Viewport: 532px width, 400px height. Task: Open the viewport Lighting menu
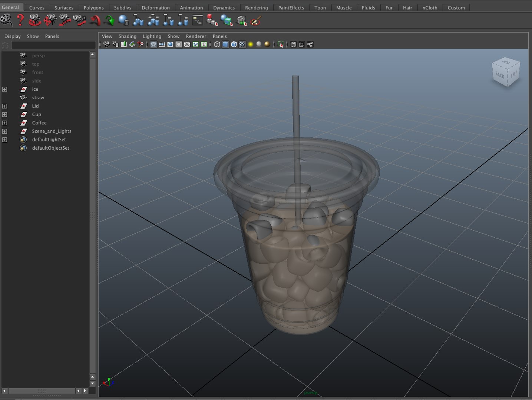[x=152, y=36]
